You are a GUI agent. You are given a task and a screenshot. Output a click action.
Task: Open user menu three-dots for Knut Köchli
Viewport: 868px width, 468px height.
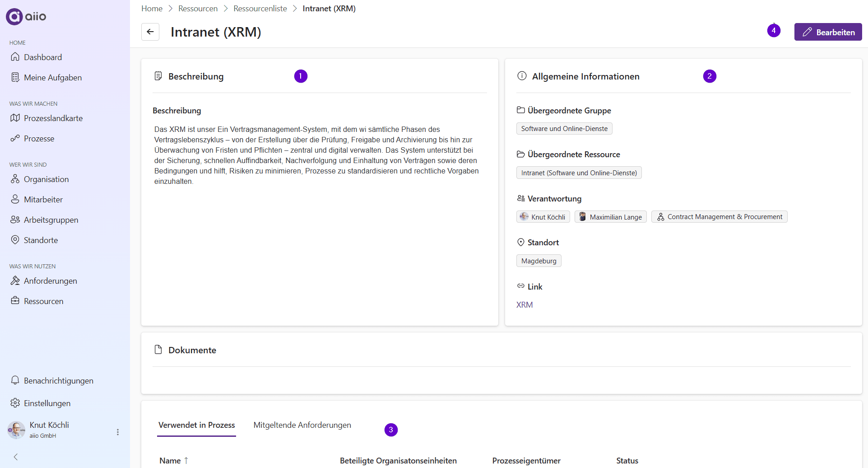click(118, 432)
